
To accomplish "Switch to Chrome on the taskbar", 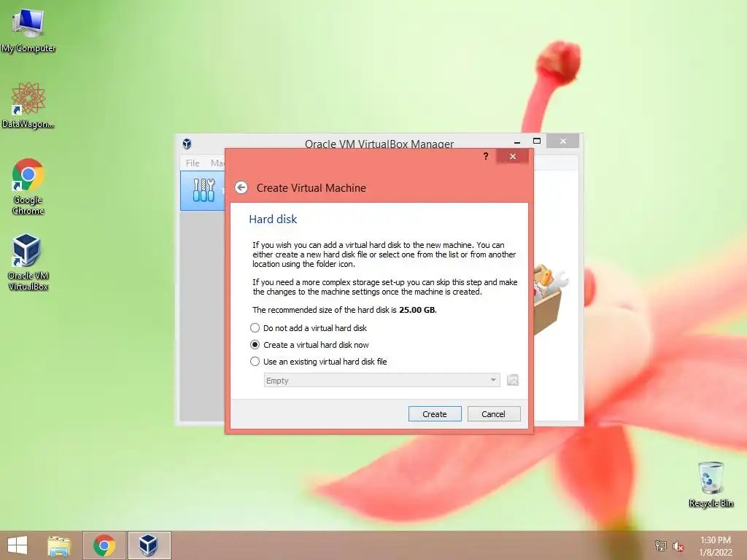I will [x=104, y=545].
